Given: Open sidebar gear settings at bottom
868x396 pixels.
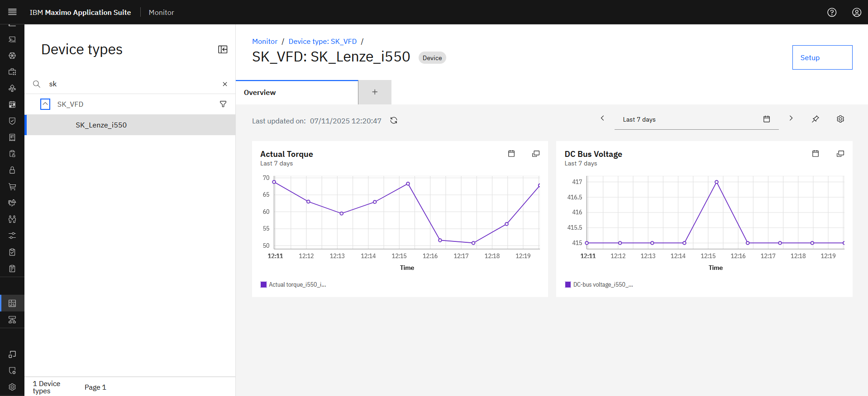Looking at the screenshot, I should coord(12,387).
